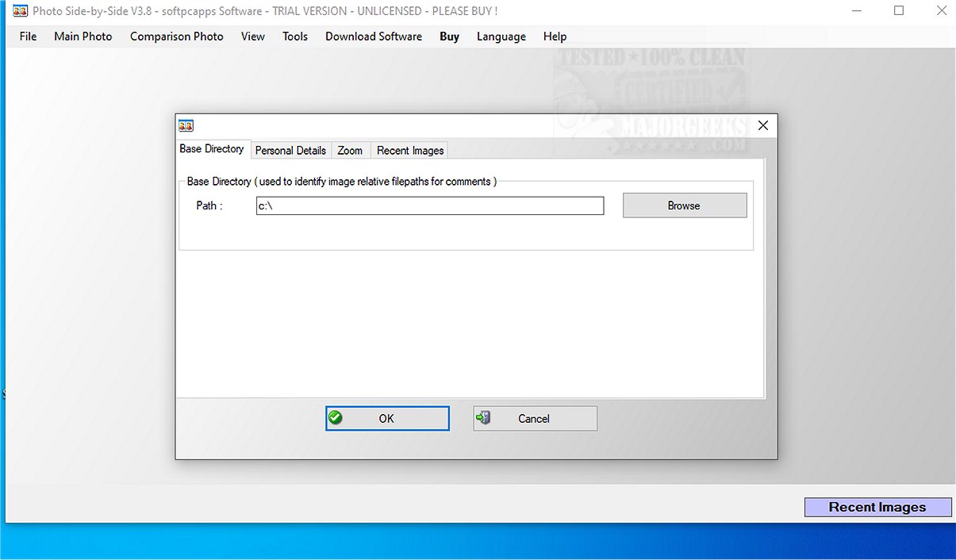Click the Base Directory group description text
Image resolution: width=956 pixels, height=560 pixels.
342,182
